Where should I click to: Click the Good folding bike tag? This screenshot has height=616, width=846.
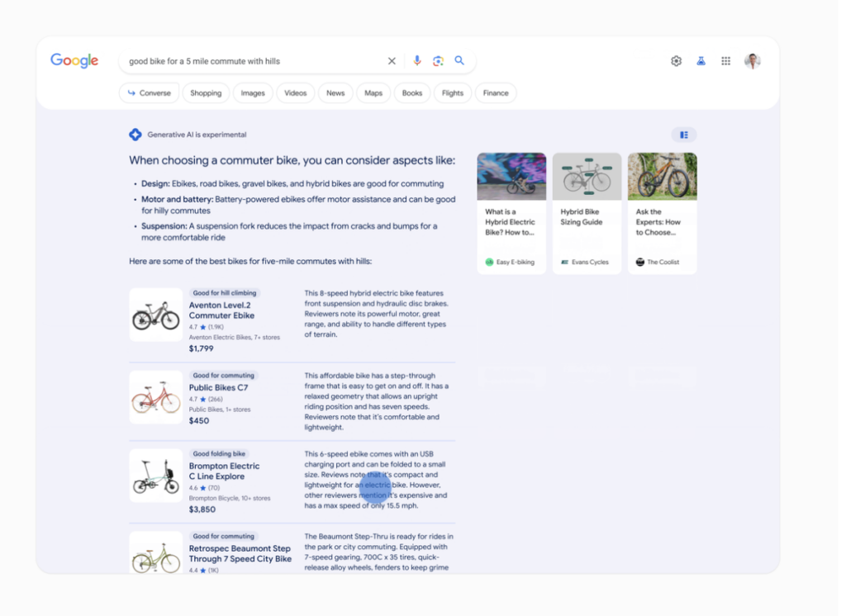[219, 453]
